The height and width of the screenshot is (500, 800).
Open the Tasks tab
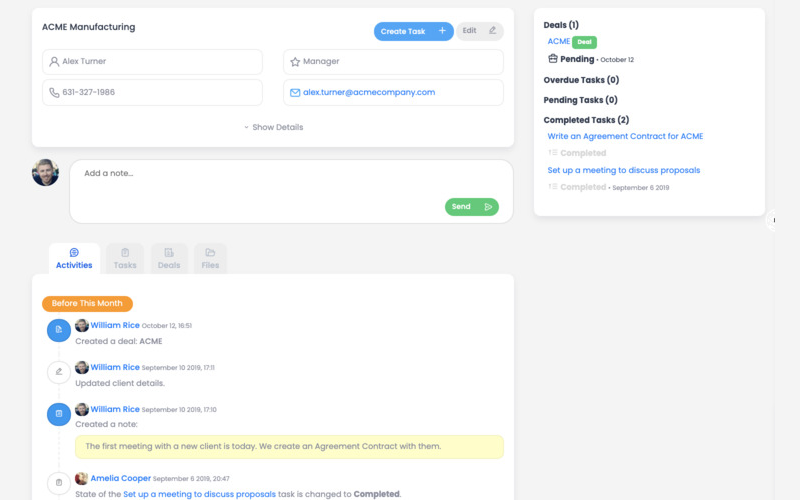(125, 258)
